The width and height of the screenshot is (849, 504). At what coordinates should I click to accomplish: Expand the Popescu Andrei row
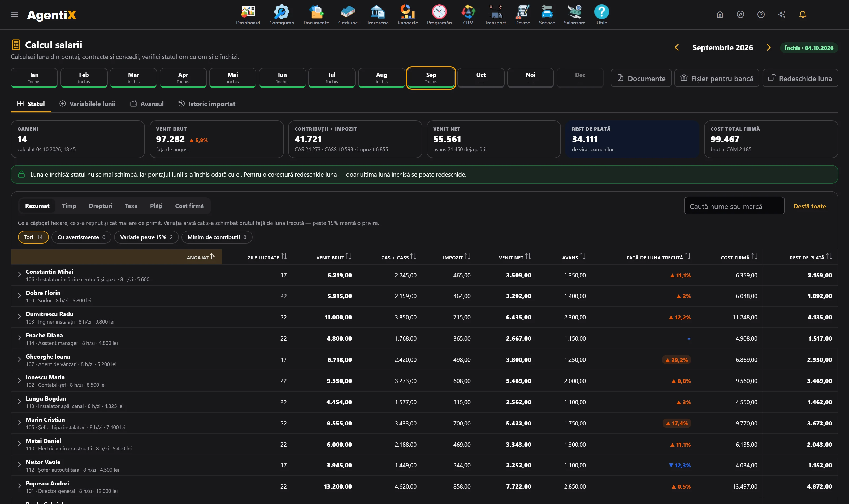19,486
